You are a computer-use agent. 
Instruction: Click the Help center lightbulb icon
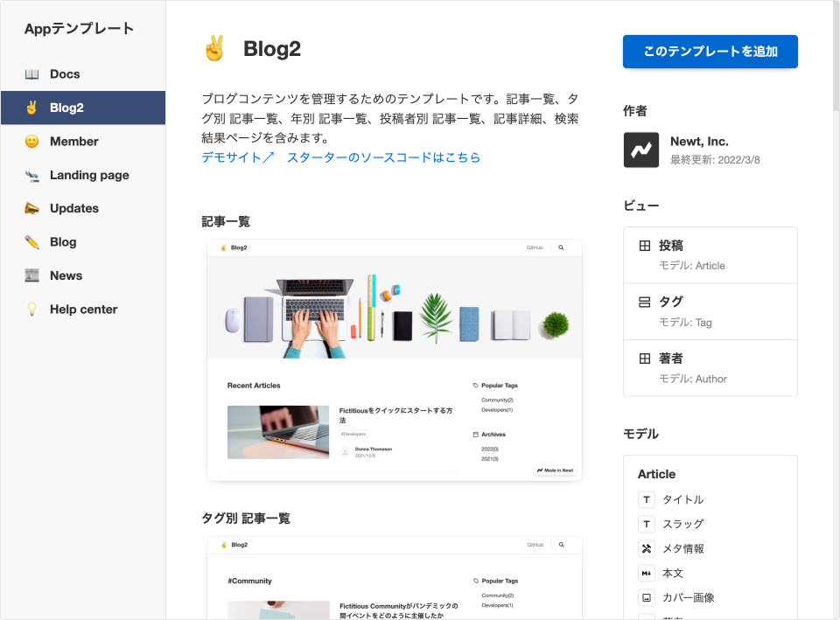pyautogui.click(x=31, y=310)
